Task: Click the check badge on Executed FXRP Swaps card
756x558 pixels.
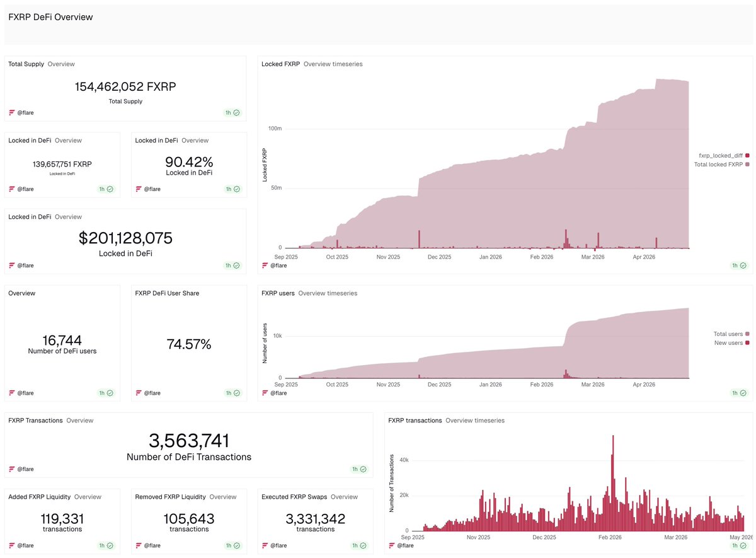Action: coord(363,545)
